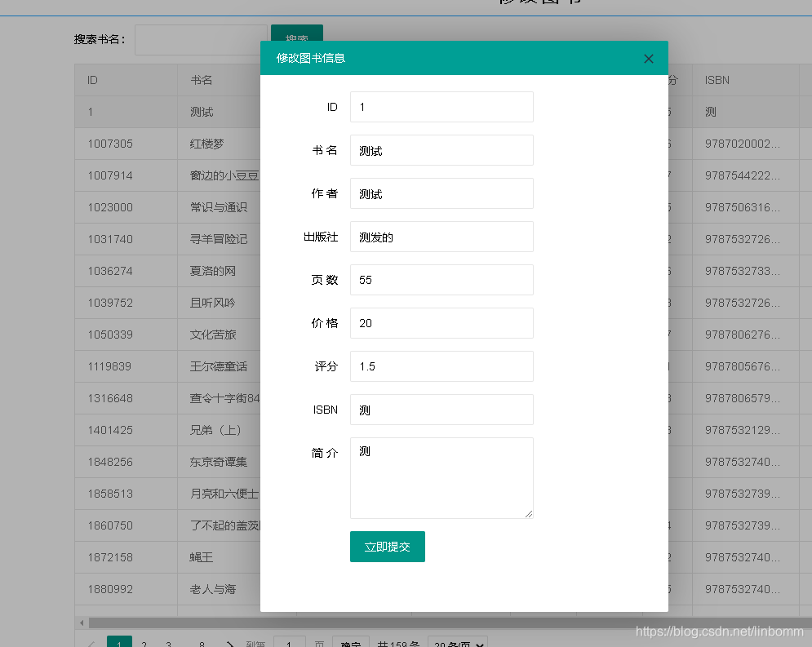The height and width of the screenshot is (647, 812).
Task: Select ISBN cell 9787020002...
Action: click(746, 144)
